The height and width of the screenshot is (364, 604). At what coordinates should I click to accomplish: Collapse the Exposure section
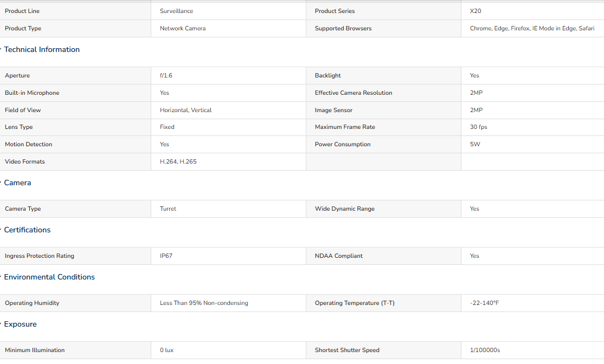click(x=20, y=324)
